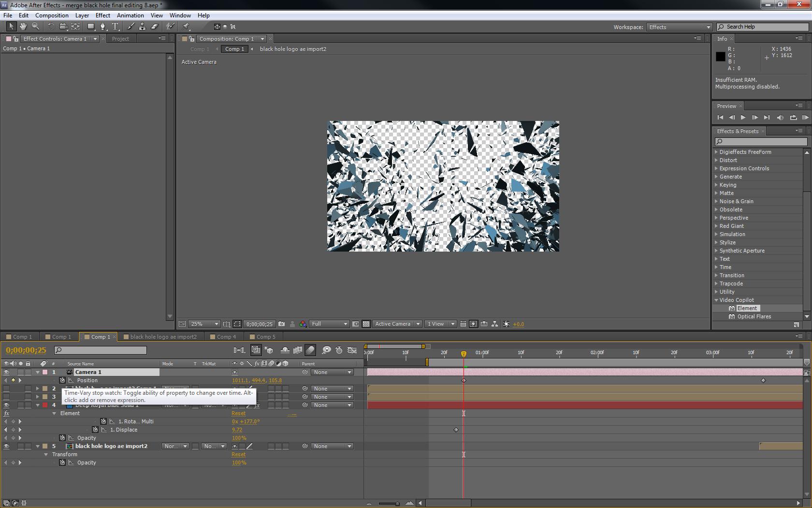This screenshot has width=812, height=508.
Task: Click the Reset Exposure icon
Action: [x=506, y=324]
